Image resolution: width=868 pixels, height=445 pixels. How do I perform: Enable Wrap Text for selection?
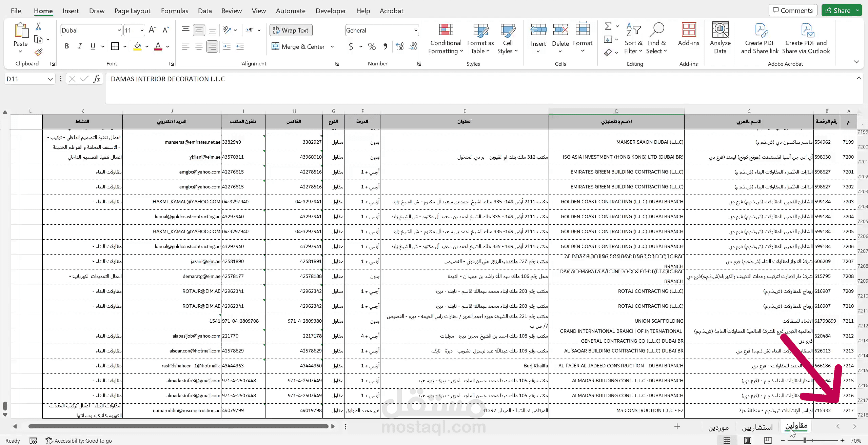[x=290, y=30]
